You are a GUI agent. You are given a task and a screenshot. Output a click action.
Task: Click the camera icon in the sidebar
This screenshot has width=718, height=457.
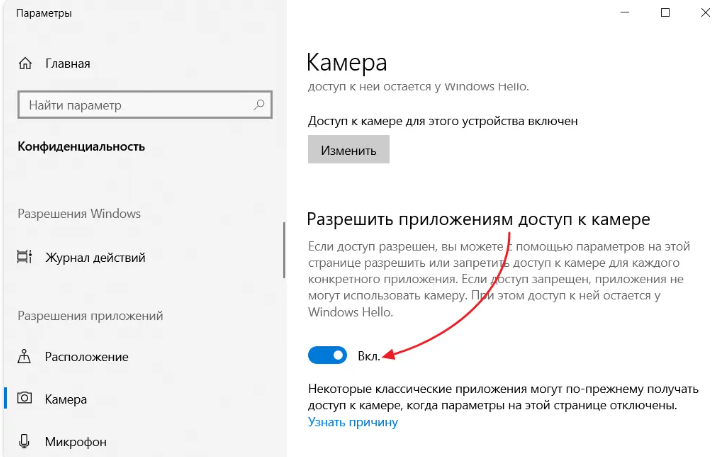(26, 399)
